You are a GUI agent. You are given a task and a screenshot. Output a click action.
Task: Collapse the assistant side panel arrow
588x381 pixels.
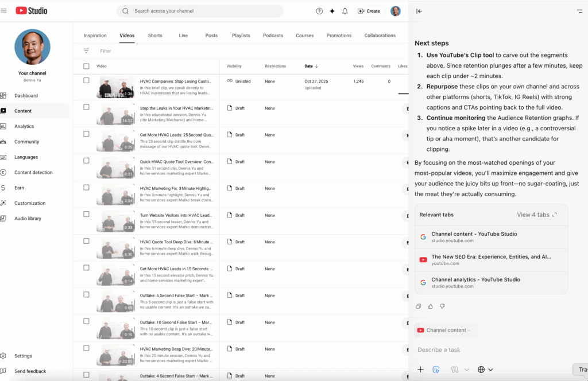[x=419, y=11]
